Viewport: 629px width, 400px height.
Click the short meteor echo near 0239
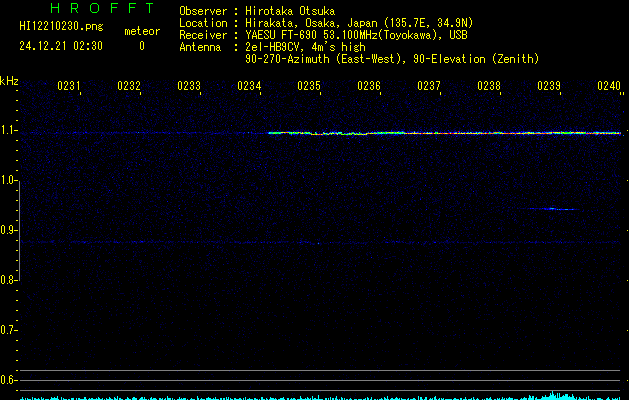[x=553, y=209]
